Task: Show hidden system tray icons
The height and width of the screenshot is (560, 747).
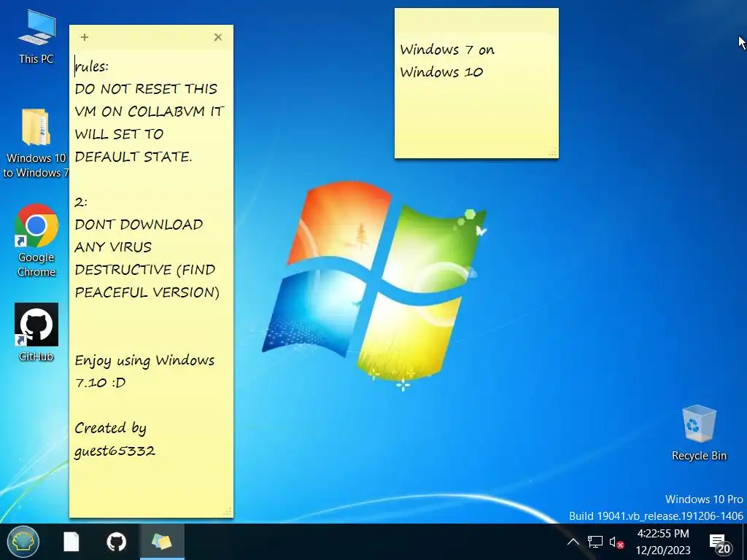Action: point(573,542)
